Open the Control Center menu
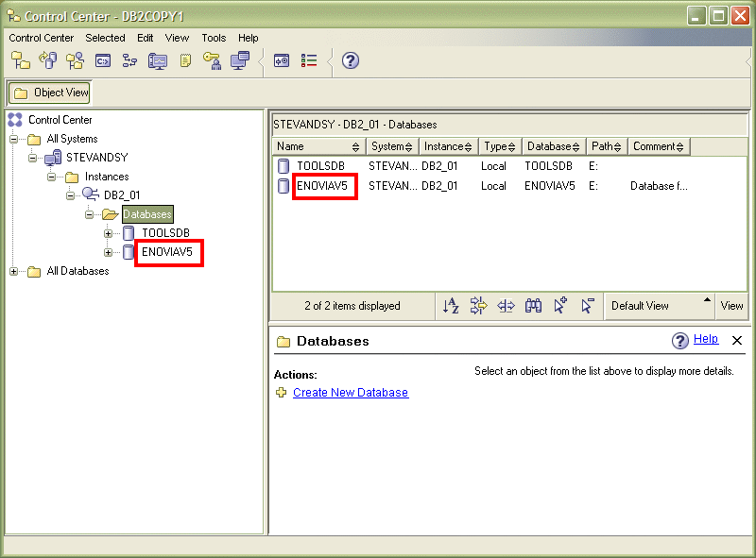The height and width of the screenshot is (558, 756). [41, 38]
